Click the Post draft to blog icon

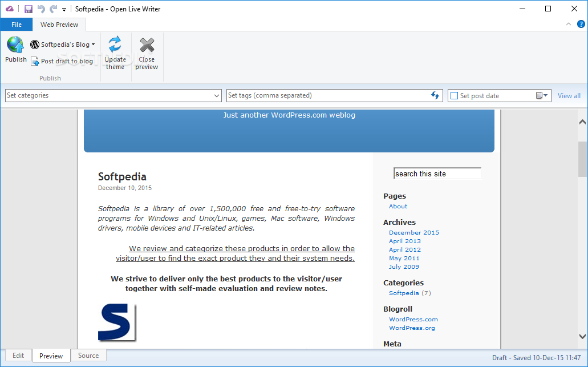pyautogui.click(x=35, y=61)
